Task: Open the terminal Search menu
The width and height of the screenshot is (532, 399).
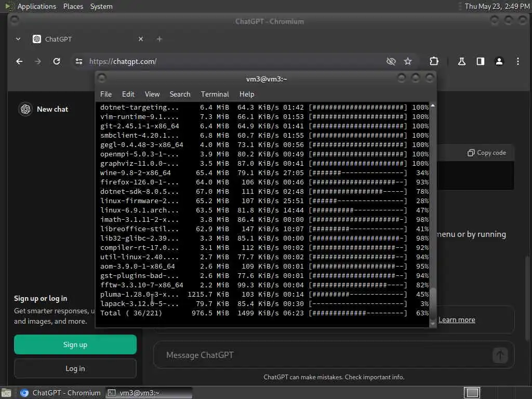Action: 180,95
